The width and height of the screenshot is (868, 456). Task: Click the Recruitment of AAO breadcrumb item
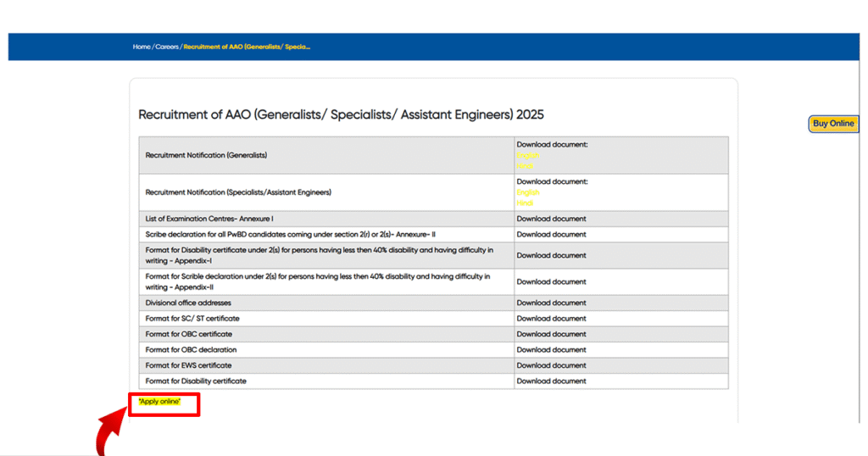click(247, 47)
